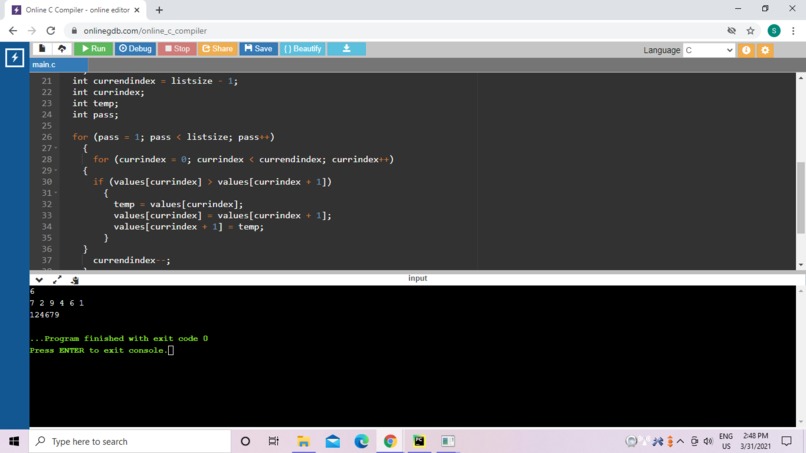
Task: Open Task View on the taskbar
Action: pos(273,441)
